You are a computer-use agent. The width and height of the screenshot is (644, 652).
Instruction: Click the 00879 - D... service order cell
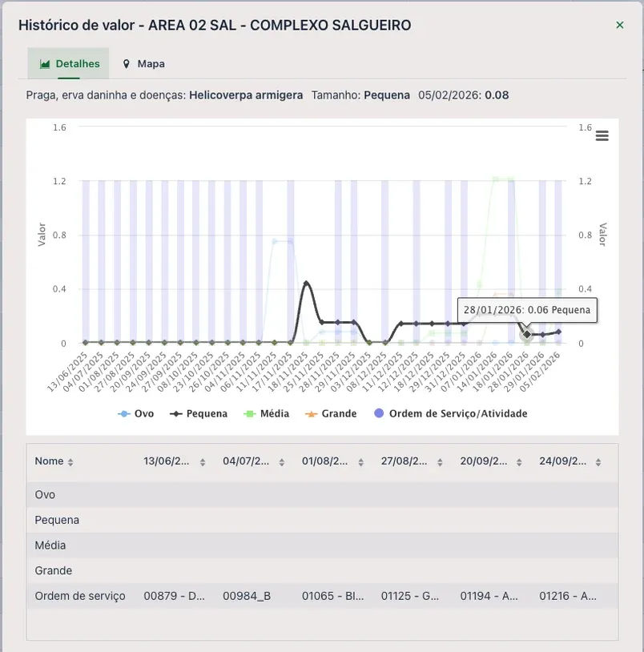pos(174,596)
